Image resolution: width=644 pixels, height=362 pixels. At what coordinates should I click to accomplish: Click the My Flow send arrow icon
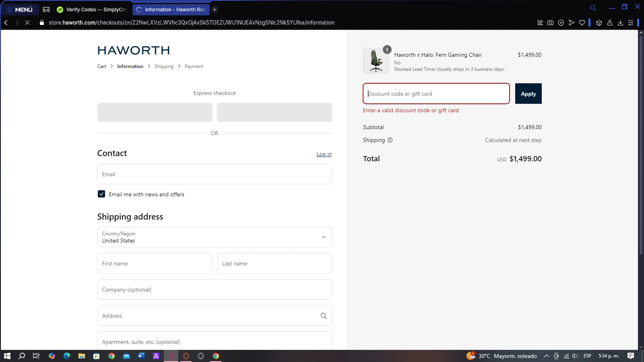(571, 23)
